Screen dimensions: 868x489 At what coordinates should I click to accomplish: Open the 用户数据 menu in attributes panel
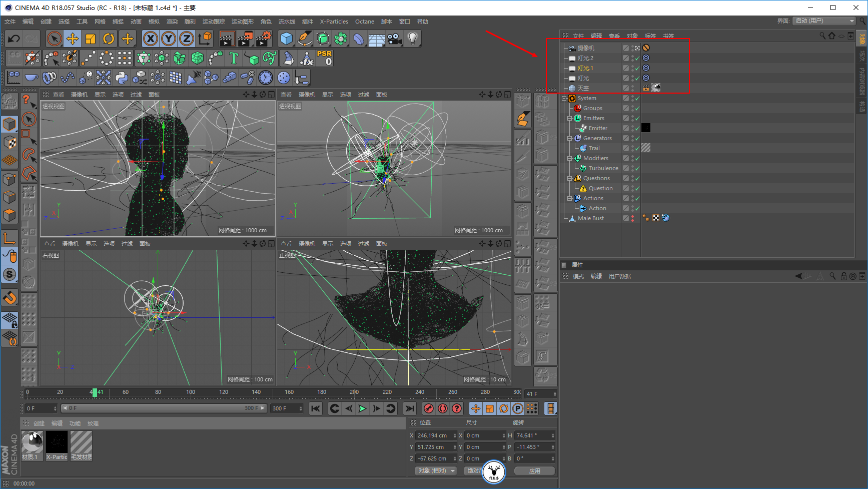[619, 276]
